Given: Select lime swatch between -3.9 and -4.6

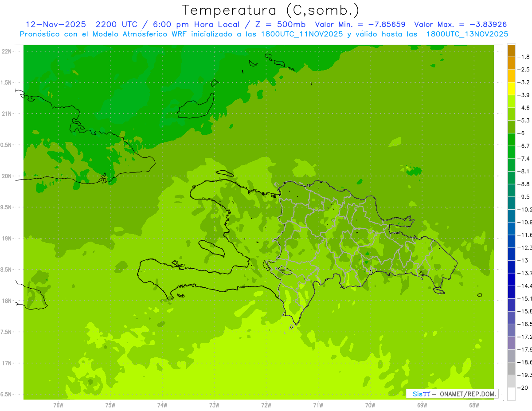Looking at the screenshot, I should click(511, 102).
